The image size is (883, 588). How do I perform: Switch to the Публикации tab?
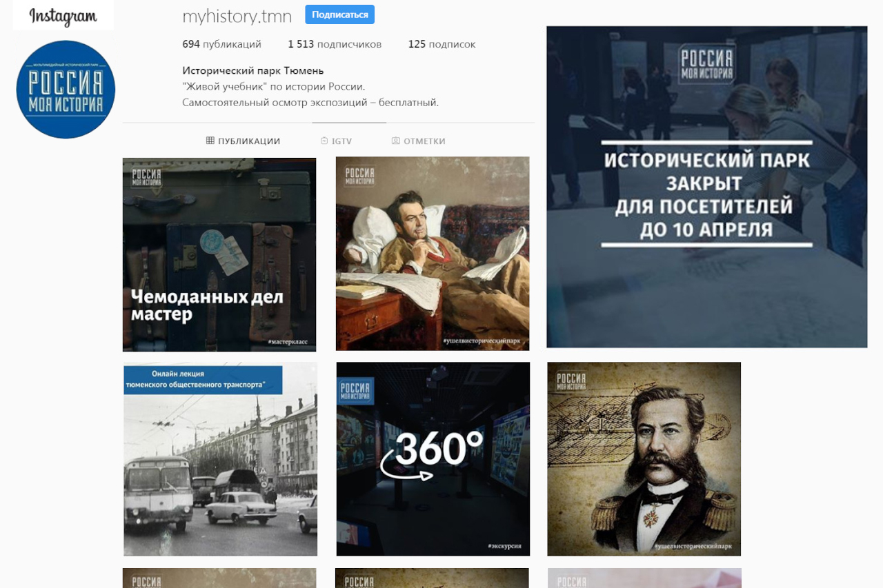[243, 141]
